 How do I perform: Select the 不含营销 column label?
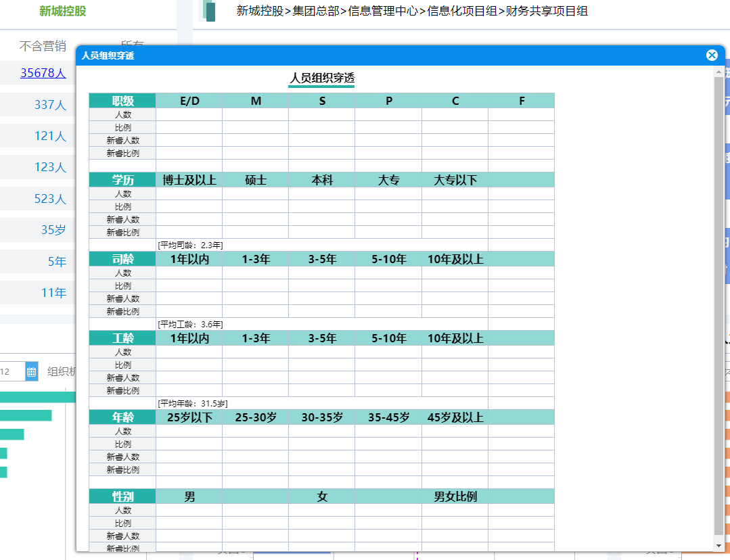point(43,46)
